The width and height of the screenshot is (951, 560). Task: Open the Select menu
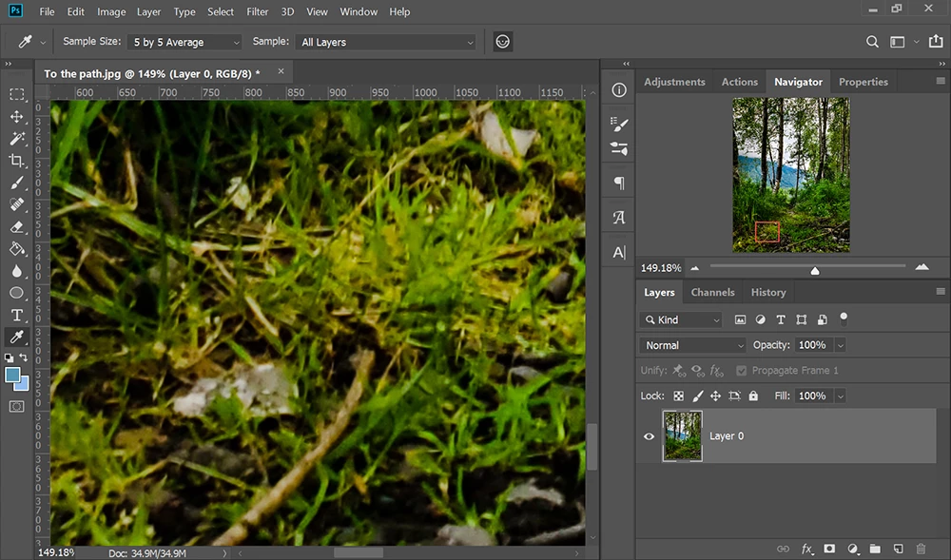[221, 11]
